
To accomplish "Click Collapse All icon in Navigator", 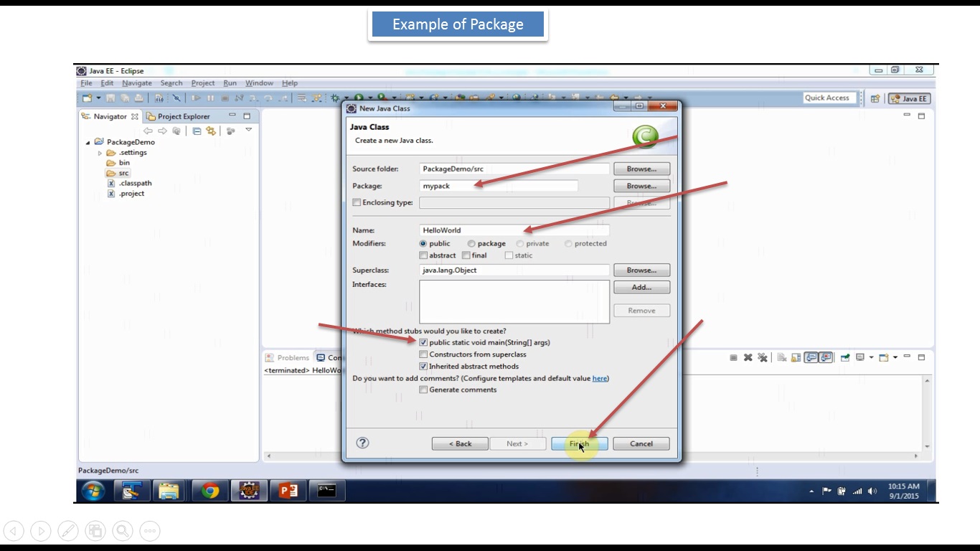I will pos(197,131).
